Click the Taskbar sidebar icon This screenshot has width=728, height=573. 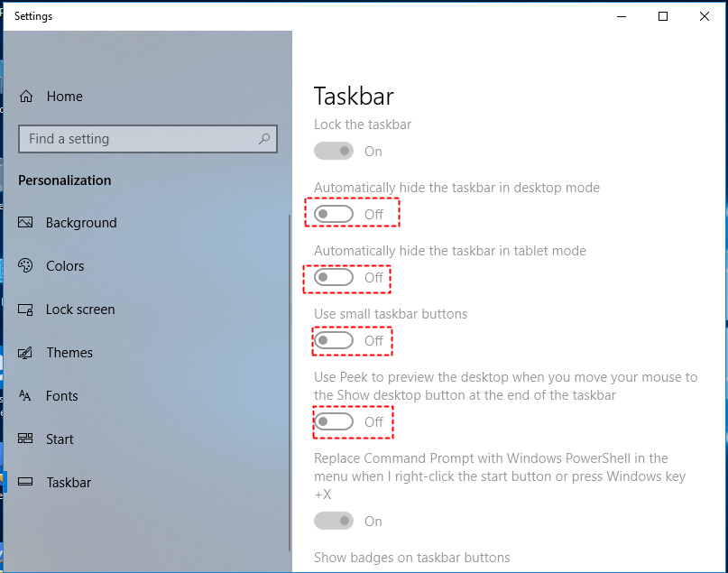pos(26,483)
